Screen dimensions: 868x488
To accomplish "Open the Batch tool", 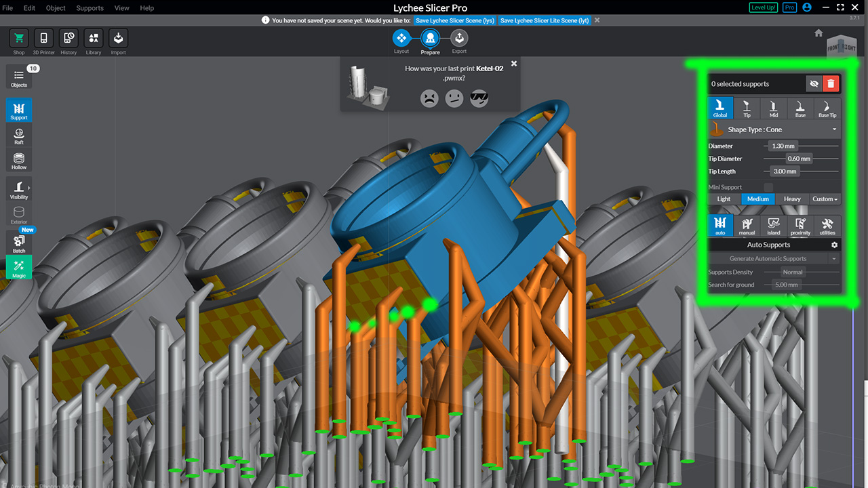I will [19, 243].
